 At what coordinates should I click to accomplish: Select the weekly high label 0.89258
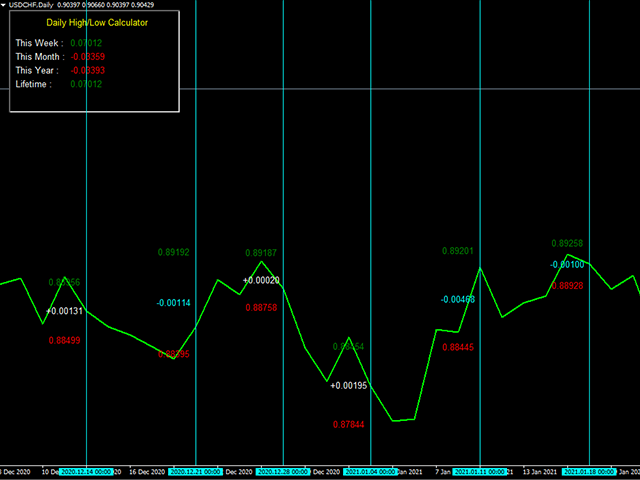567,244
